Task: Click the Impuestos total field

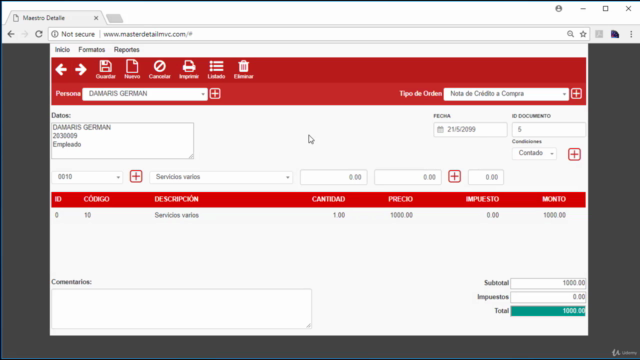Action: tap(548, 297)
